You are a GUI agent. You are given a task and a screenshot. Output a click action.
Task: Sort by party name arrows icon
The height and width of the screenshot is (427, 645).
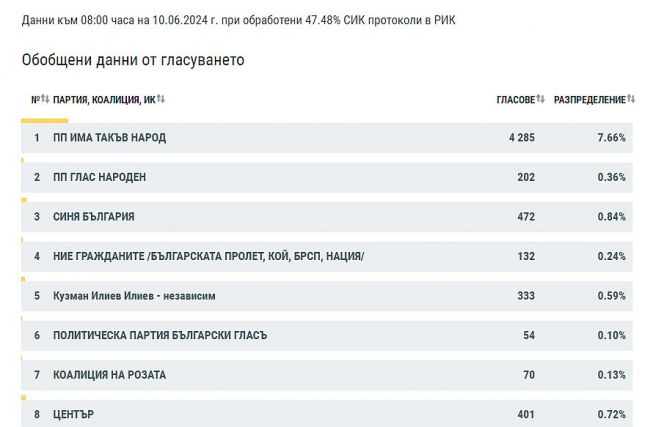[160, 99]
